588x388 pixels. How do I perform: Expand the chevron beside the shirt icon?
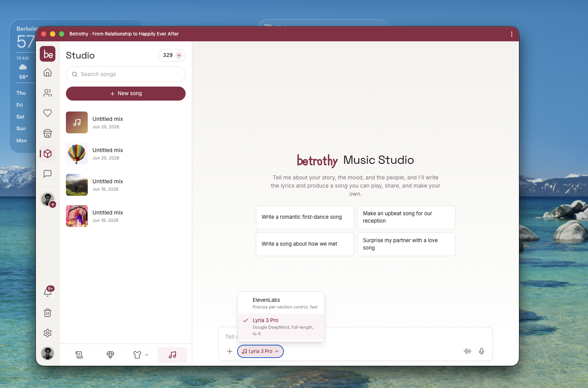pyautogui.click(x=147, y=355)
